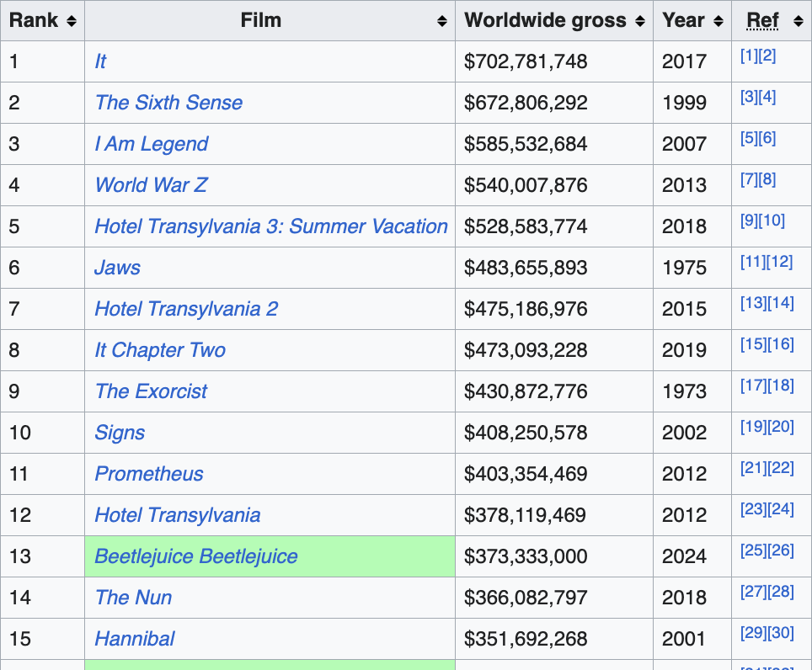Viewport: 812px width, 670px height.
Task: Click reference [4] for The Sixth Sense
Action: tap(767, 97)
